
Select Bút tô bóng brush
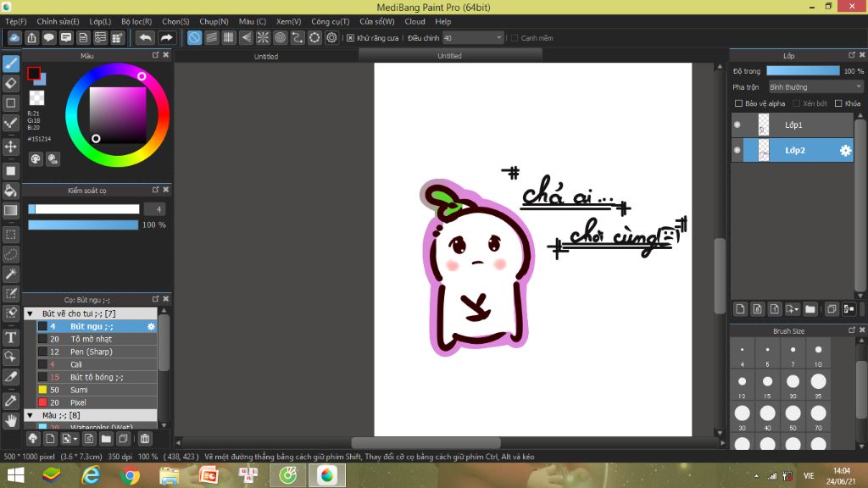[97, 377]
